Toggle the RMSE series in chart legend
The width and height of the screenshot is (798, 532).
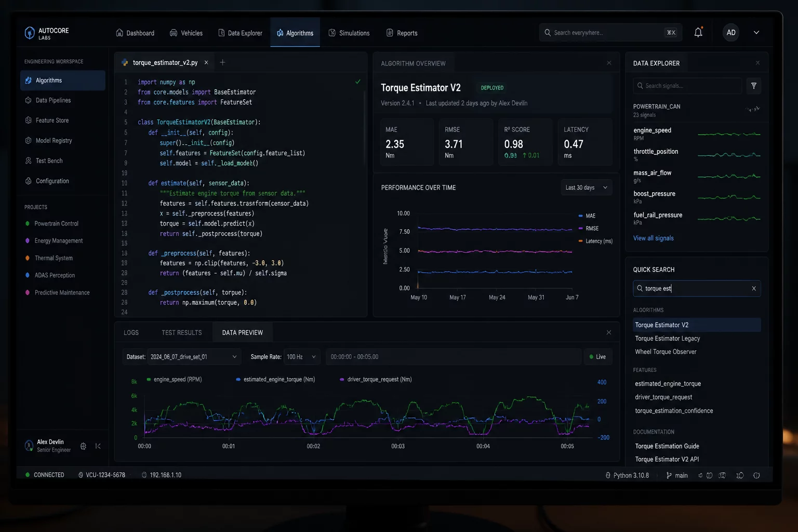(x=589, y=229)
